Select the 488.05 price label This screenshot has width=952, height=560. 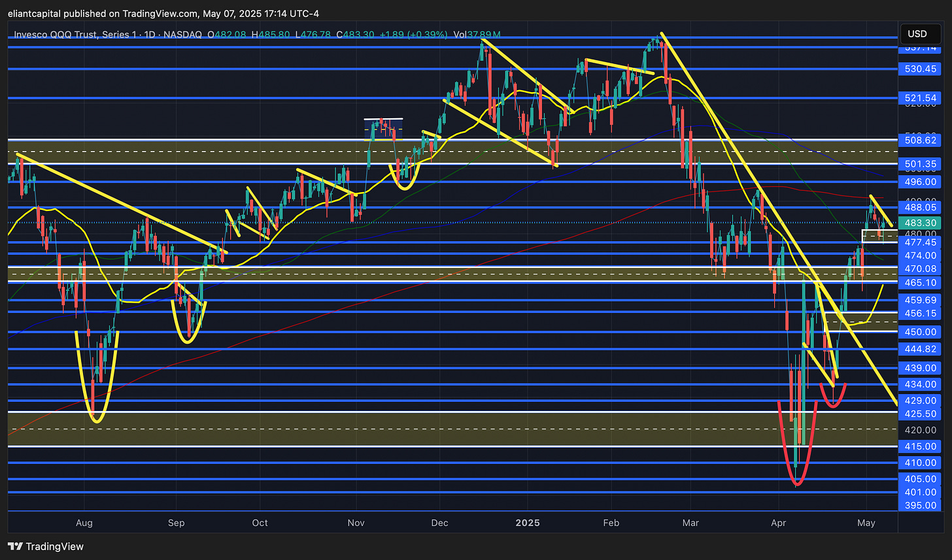pyautogui.click(x=920, y=207)
